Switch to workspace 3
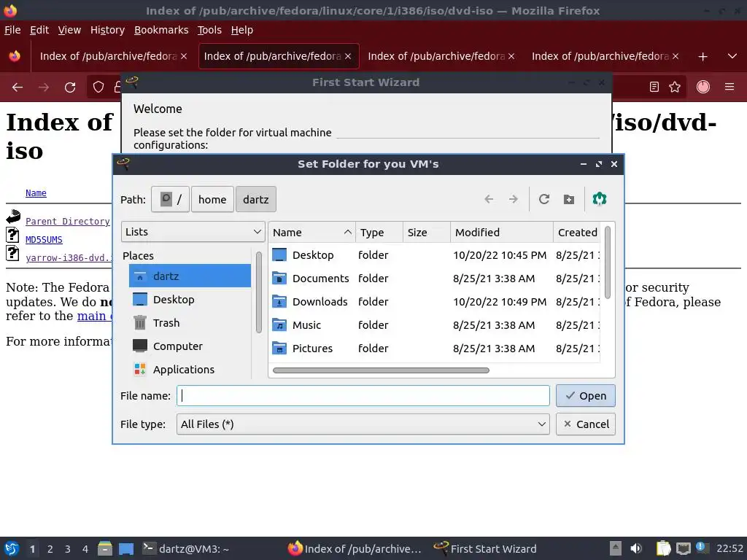Viewport: 747px width, 560px height. [x=68, y=549]
